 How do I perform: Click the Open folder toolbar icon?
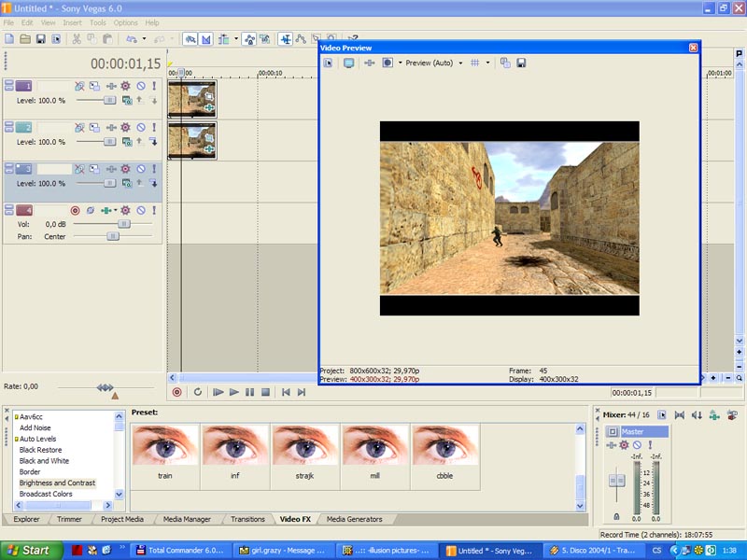pos(25,39)
